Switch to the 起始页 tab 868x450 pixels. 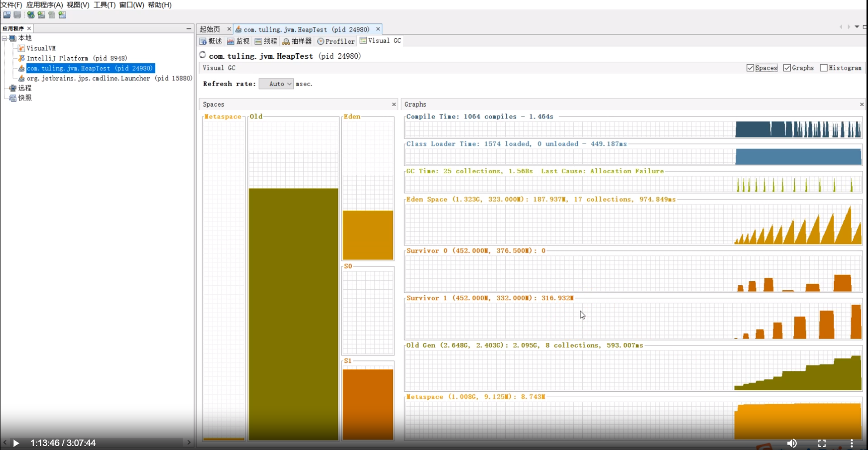(210, 29)
